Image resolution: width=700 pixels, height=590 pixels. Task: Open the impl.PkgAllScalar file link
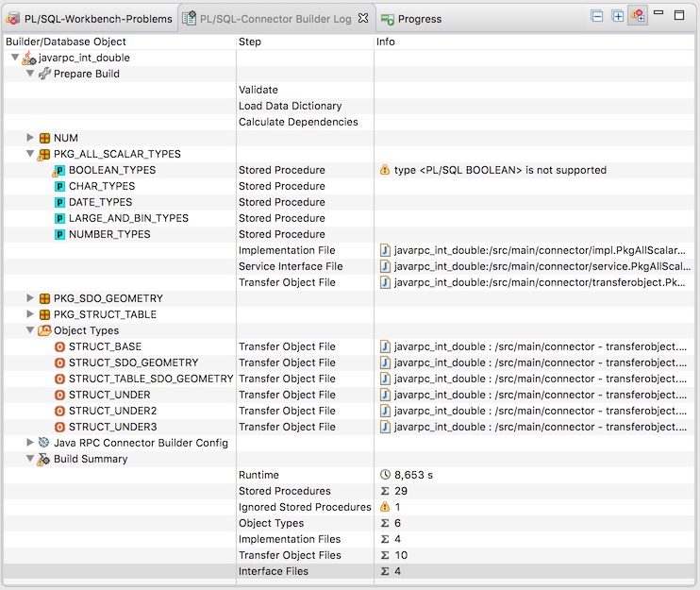coord(540,250)
